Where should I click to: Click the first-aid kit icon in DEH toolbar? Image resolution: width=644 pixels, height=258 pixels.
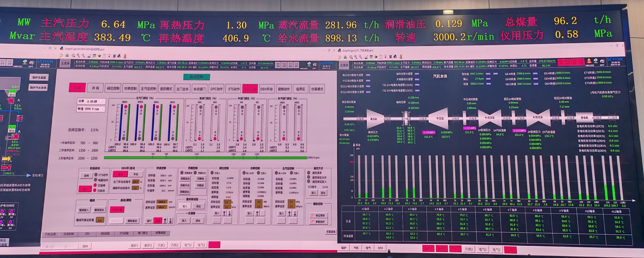109,56
